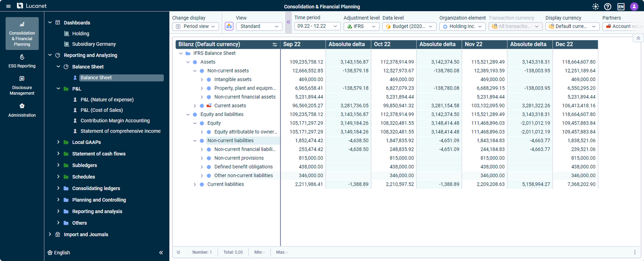Open the Time period dropdown

coord(317,26)
